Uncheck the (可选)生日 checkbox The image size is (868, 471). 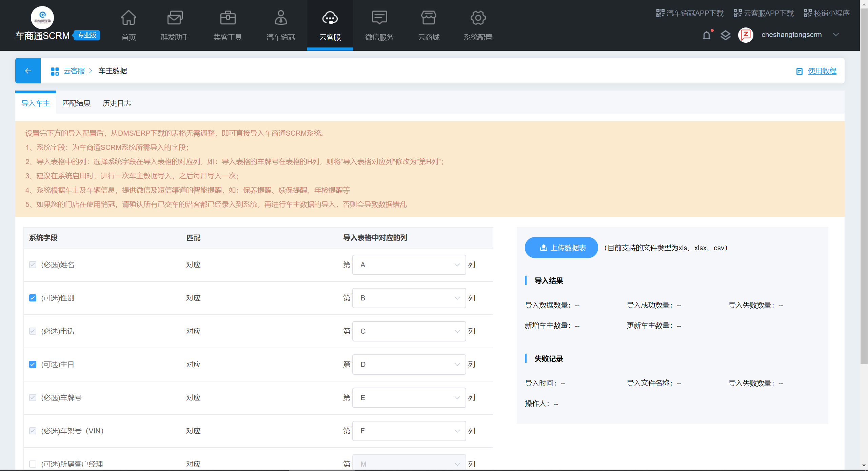click(33, 365)
